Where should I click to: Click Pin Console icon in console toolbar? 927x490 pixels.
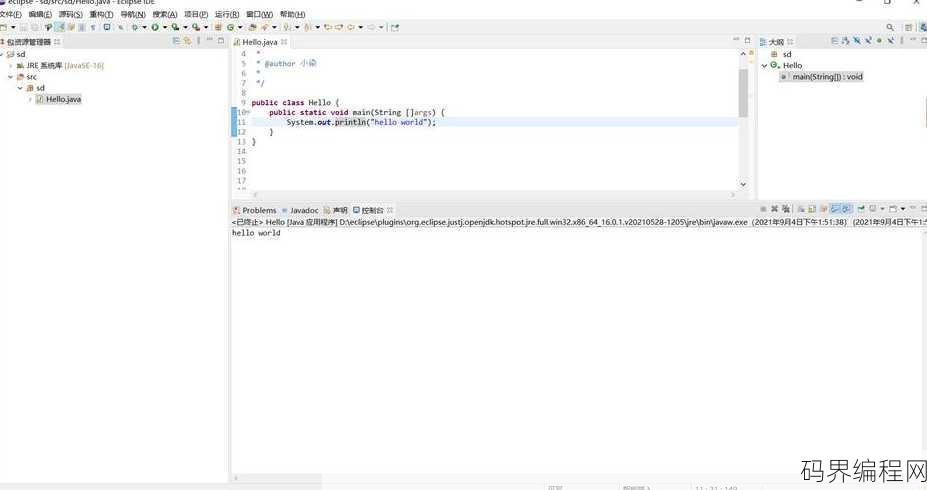(x=861, y=209)
